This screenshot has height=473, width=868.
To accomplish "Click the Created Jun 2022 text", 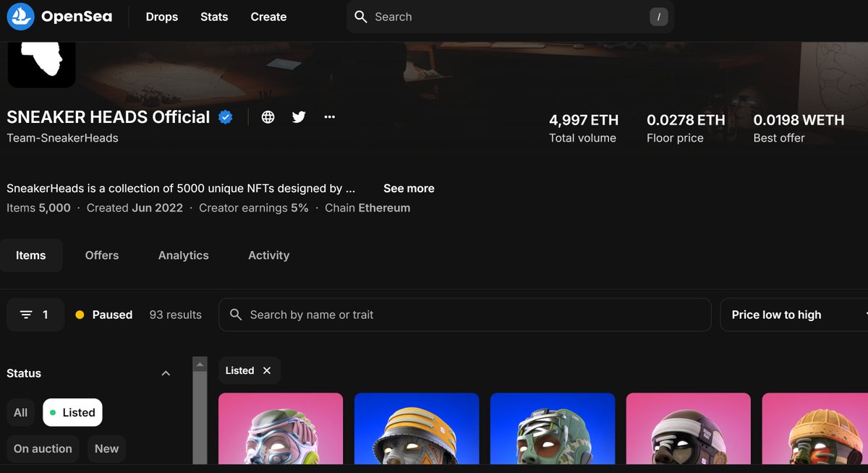I will pyautogui.click(x=135, y=208).
